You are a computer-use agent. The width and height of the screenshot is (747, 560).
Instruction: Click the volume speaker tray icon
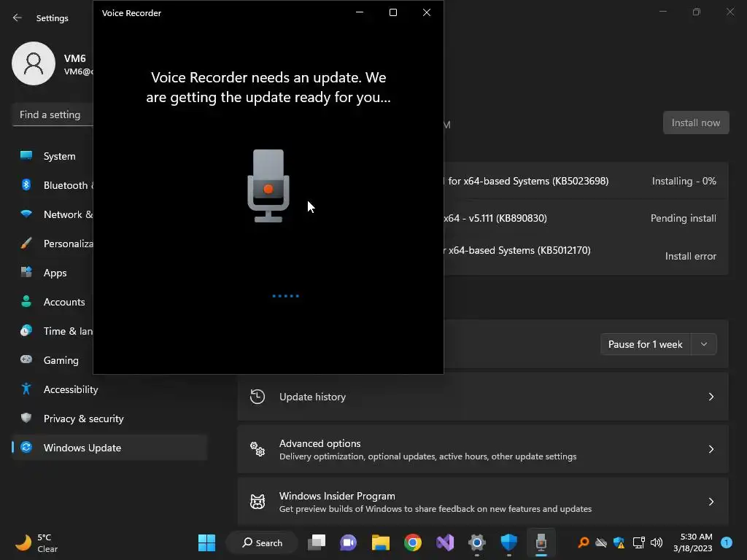pos(657,542)
